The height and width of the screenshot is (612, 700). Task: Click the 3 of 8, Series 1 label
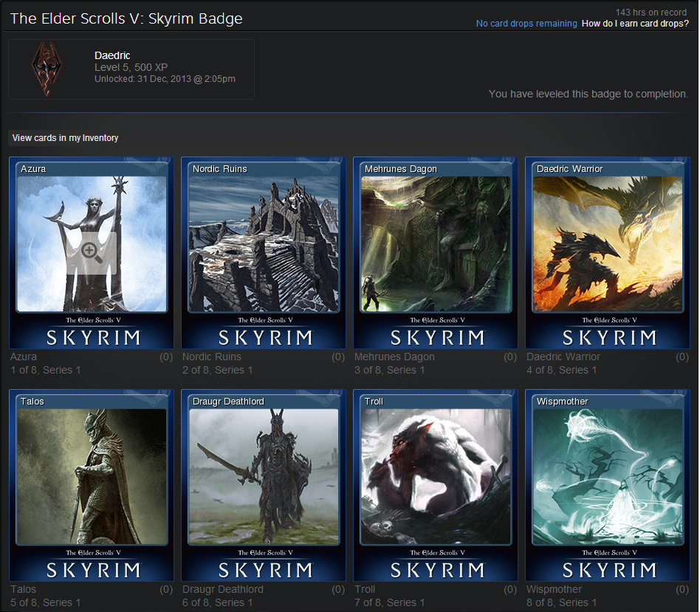coord(390,370)
